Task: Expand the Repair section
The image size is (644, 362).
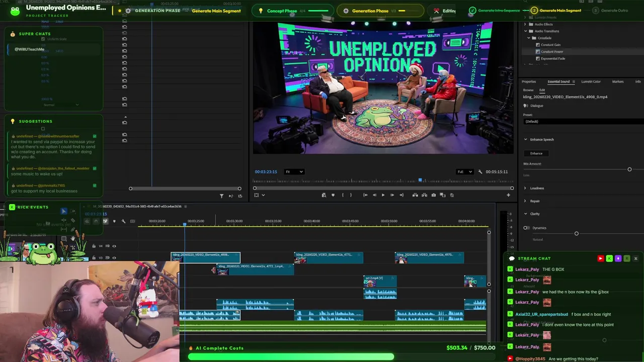Action: pos(526,201)
